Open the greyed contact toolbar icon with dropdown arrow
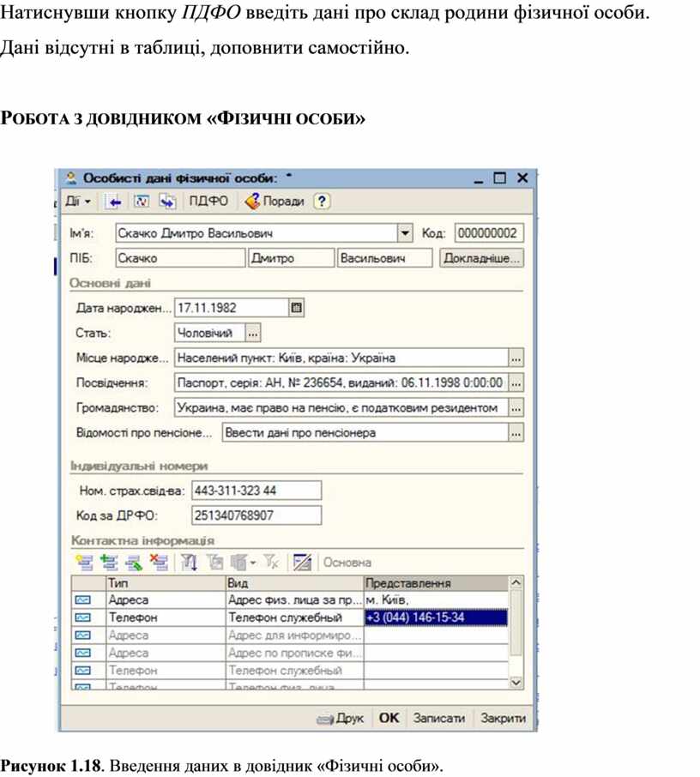Screen dimensions: 700x777 click(x=244, y=563)
